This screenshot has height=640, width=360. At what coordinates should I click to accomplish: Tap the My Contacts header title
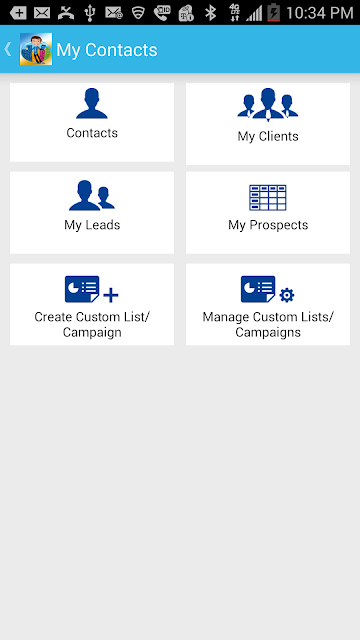[107, 50]
